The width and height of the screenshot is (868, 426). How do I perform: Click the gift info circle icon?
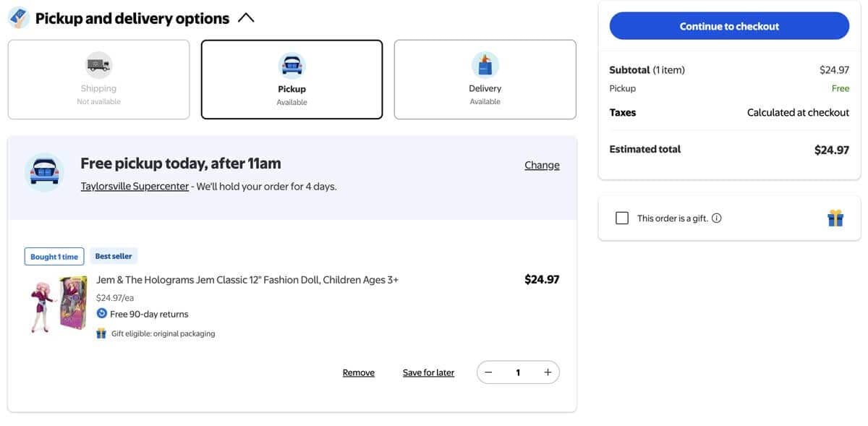coord(716,218)
